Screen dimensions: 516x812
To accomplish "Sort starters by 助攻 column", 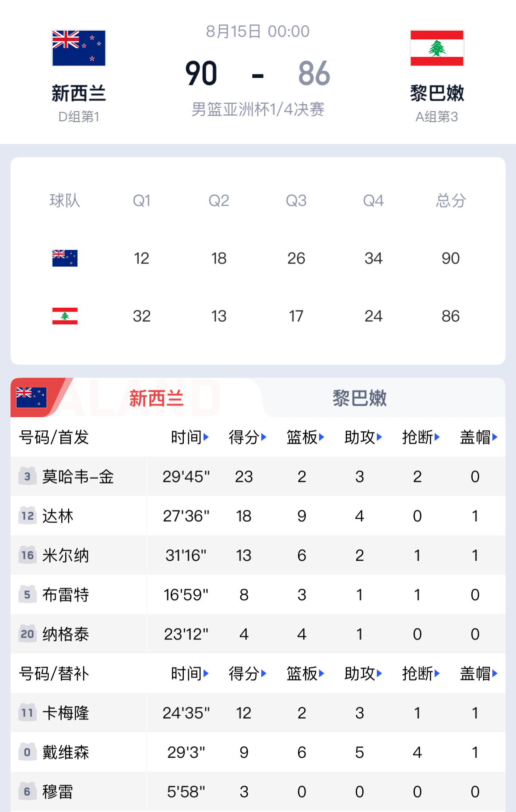I will 363,437.
